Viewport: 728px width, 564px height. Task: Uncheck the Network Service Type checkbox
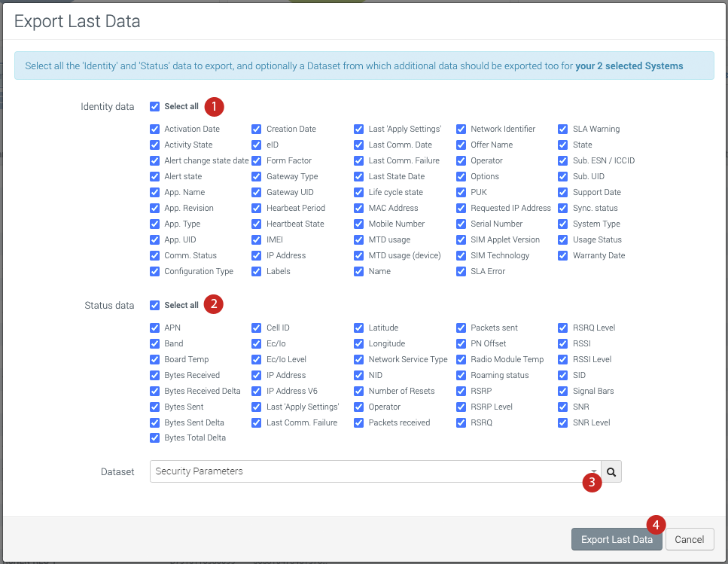coord(359,359)
